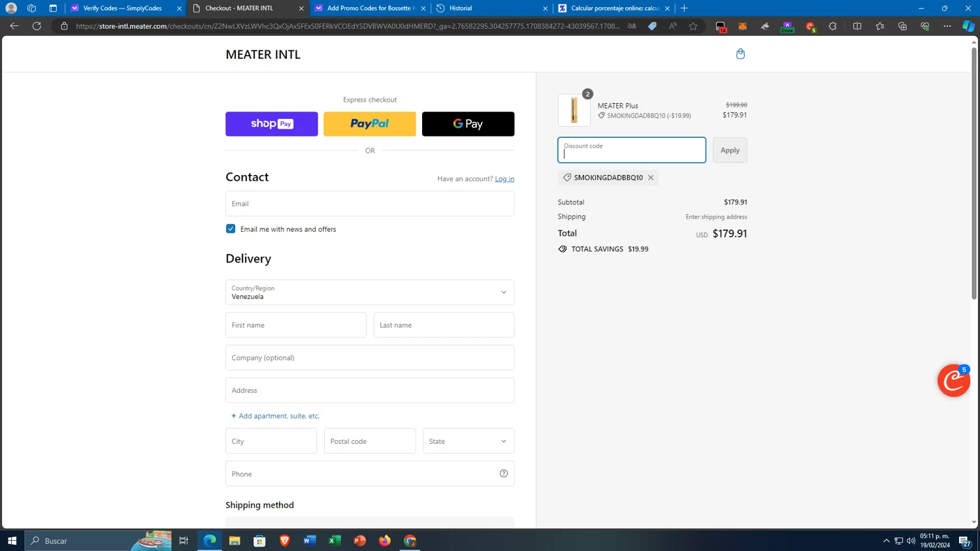
Task: Open Edge Settings and more menu
Action: point(947,26)
